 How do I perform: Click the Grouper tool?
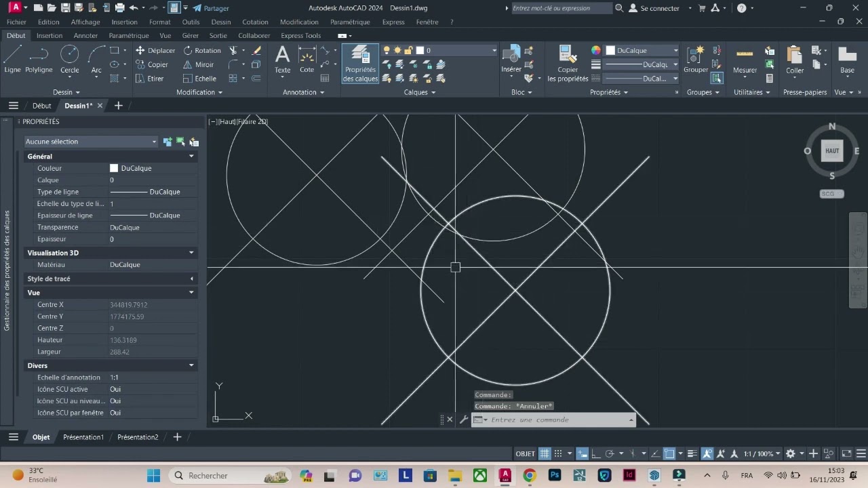(x=696, y=60)
